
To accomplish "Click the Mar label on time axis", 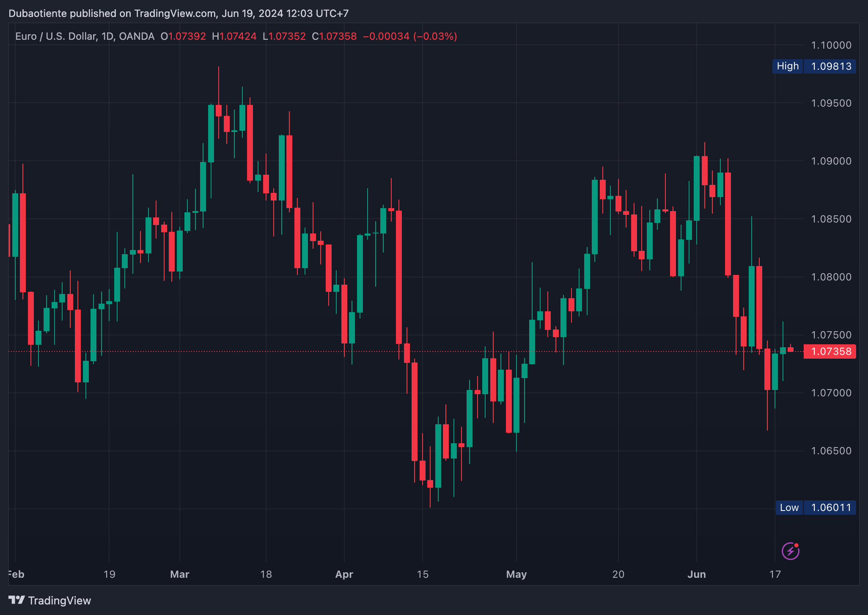I will (x=180, y=574).
